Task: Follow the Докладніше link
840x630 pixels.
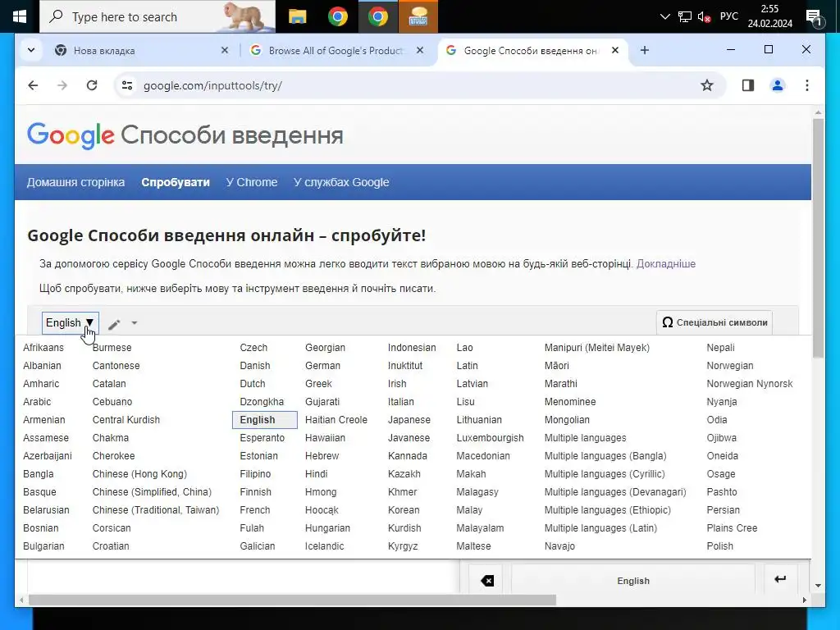Action: (x=666, y=263)
